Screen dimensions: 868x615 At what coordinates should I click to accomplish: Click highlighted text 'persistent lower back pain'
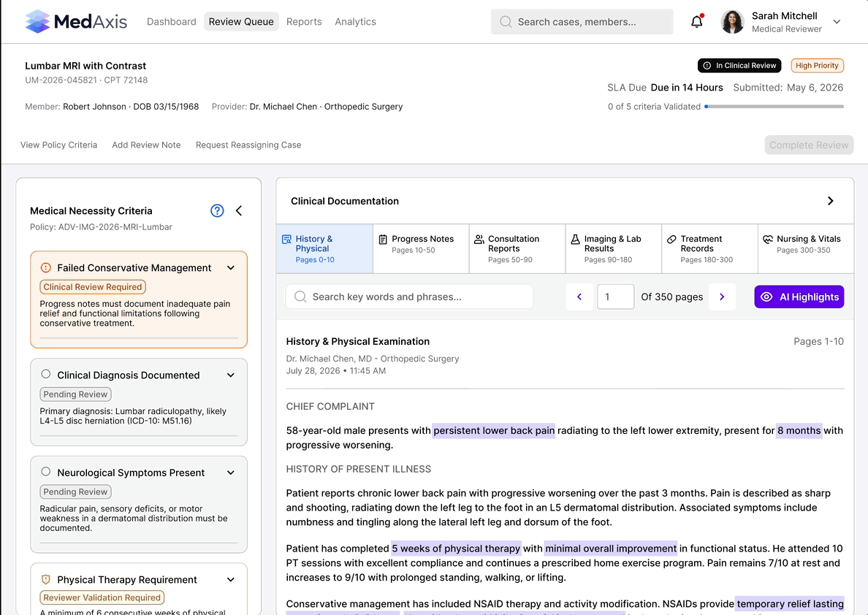point(494,431)
